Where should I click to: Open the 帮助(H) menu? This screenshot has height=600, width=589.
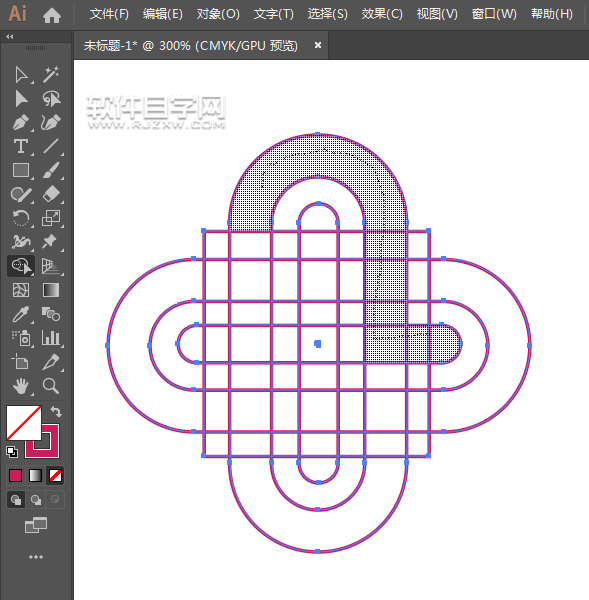[551, 14]
